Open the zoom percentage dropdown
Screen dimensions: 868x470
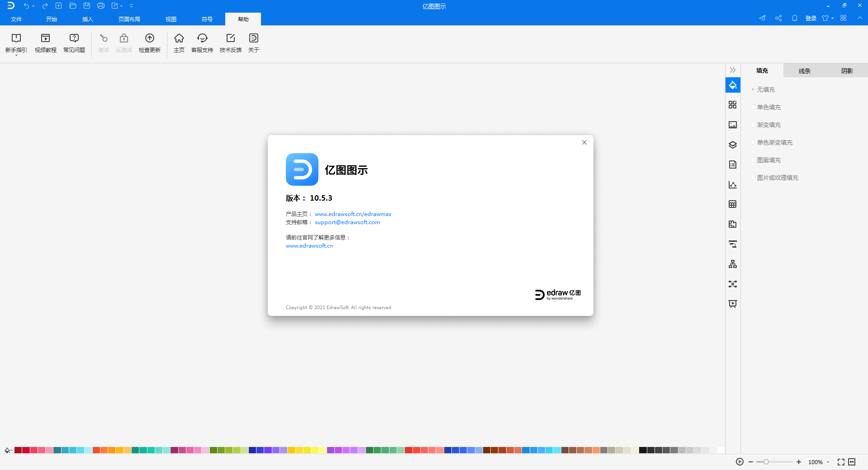click(828, 462)
